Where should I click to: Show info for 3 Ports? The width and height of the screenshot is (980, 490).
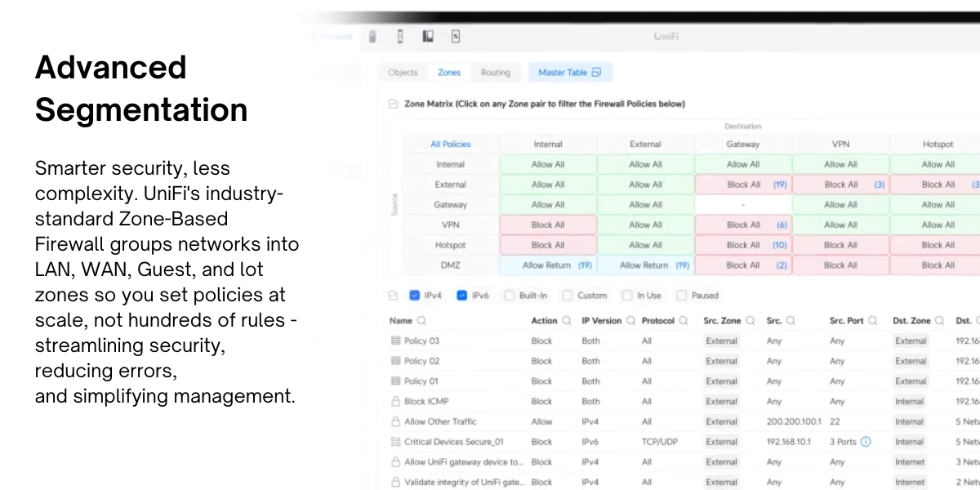866,442
